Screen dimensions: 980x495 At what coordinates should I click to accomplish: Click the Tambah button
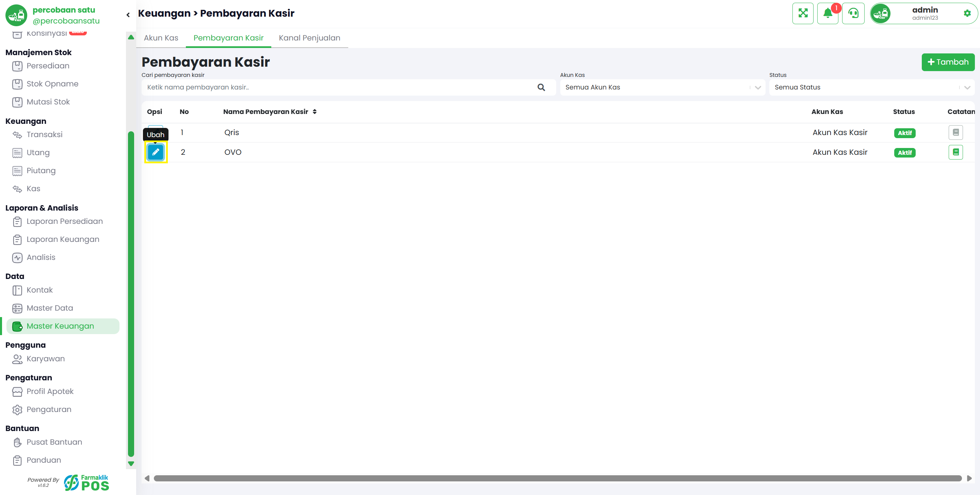tap(948, 62)
